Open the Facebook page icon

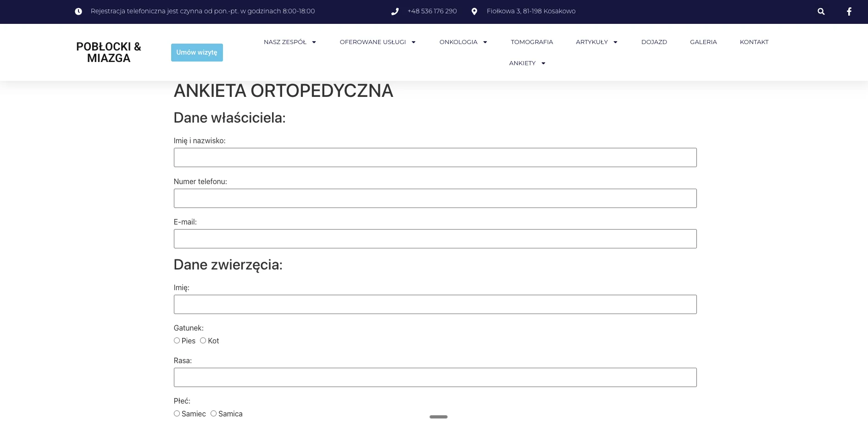[x=849, y=11]
